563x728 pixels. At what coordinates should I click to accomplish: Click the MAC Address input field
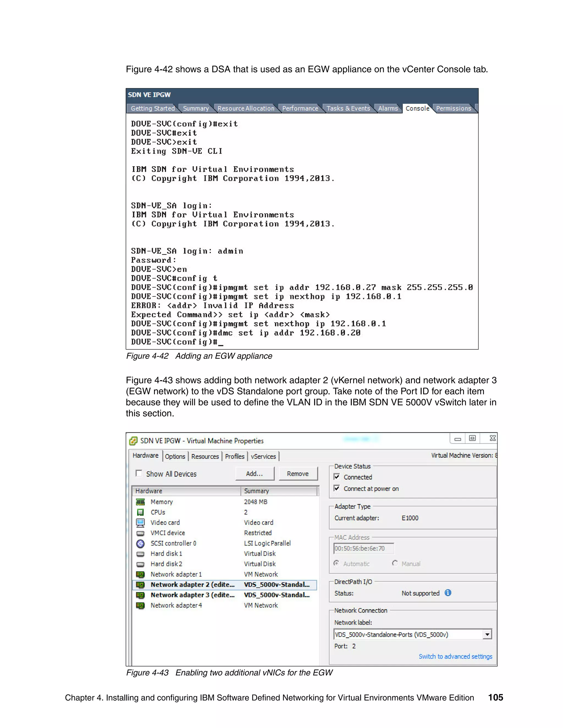363,548
